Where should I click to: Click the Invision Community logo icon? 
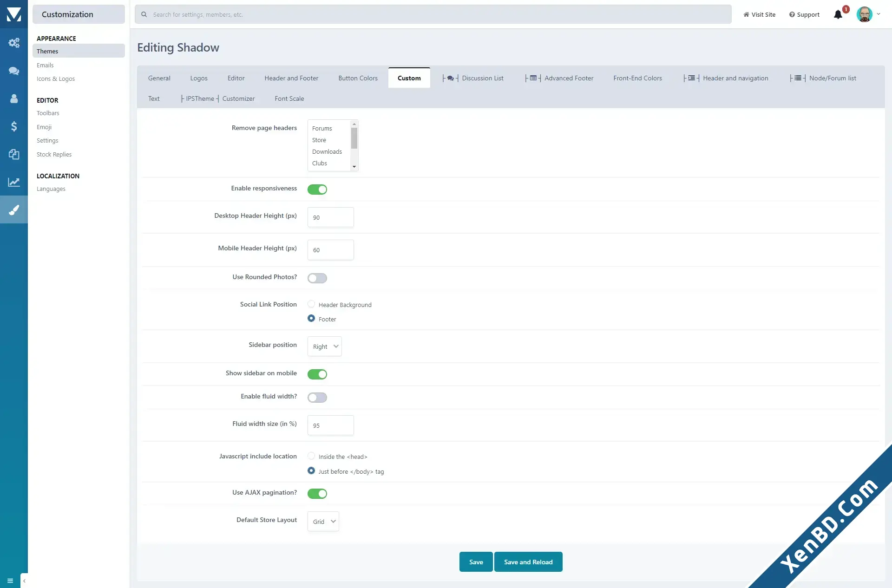tap(14, 14)
